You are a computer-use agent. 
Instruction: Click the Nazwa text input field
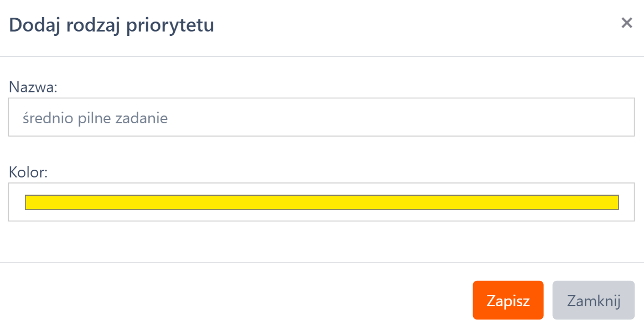tap(321, 117)
